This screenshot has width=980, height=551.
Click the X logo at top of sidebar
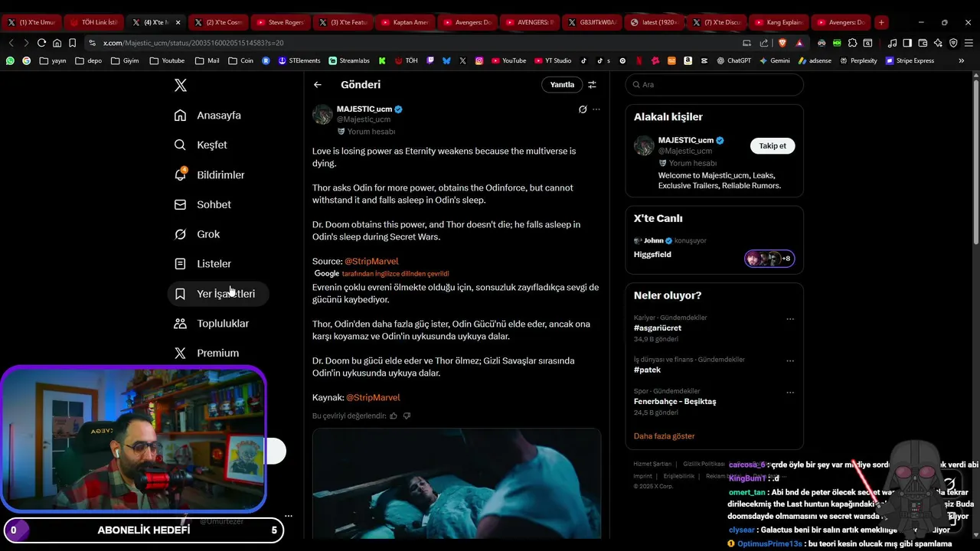[181, 85]
